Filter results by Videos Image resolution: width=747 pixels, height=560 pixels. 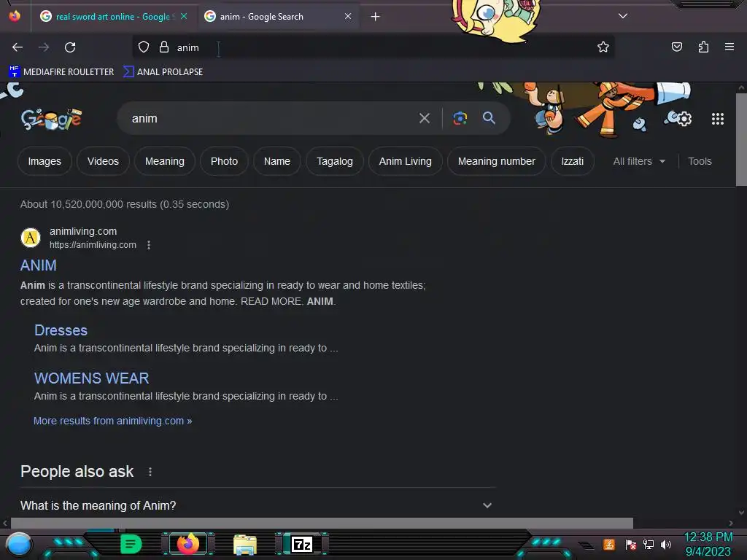[103, 161]
